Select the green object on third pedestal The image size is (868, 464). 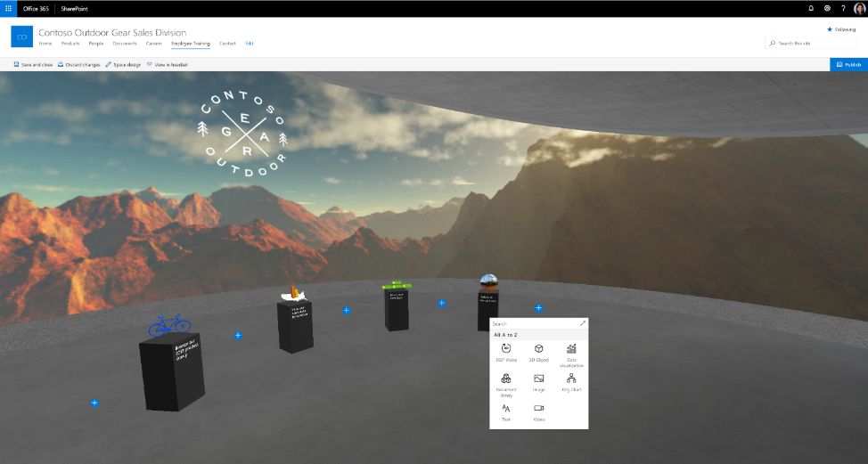coord(397,285)
